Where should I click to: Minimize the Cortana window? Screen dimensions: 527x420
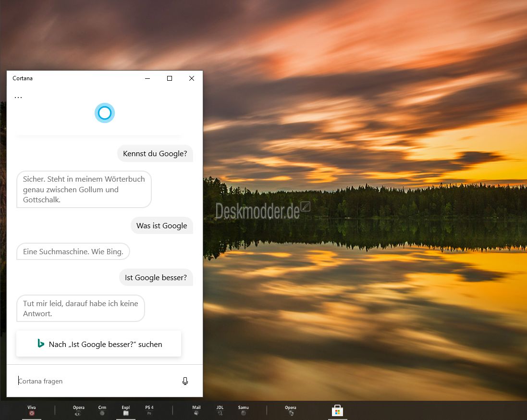pyautogui.click(x=147, y=78)
